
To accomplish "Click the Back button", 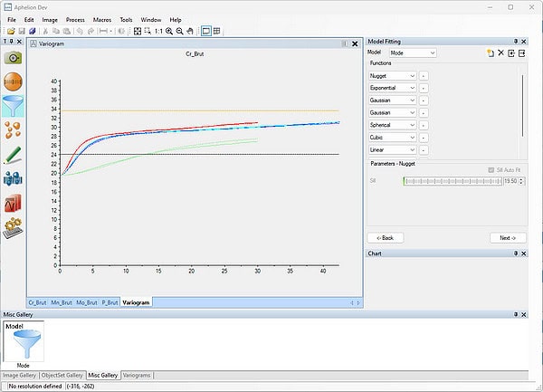I will point(386,238).
